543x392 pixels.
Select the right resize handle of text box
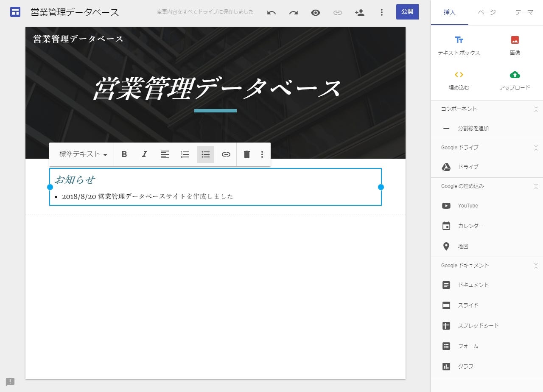click(381, 187)
